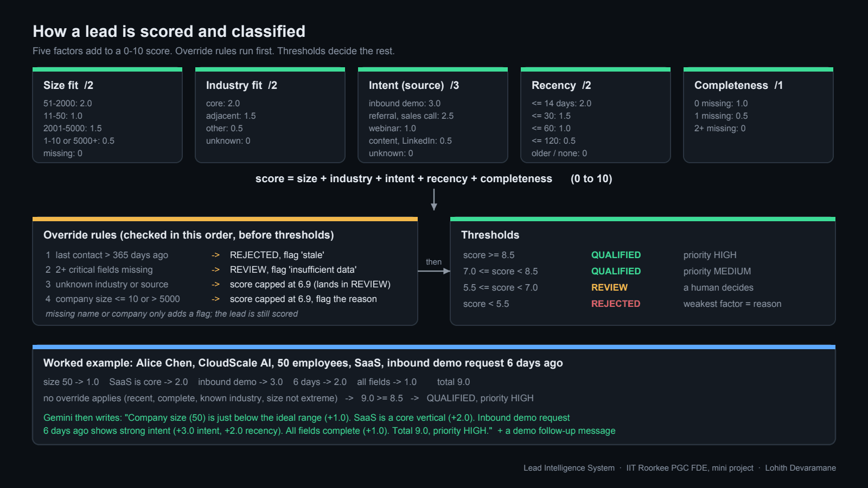Click rule '2+ critical fields missing'
The width and height of the screenshot is (868, 488).
click(x=104, y=269)
